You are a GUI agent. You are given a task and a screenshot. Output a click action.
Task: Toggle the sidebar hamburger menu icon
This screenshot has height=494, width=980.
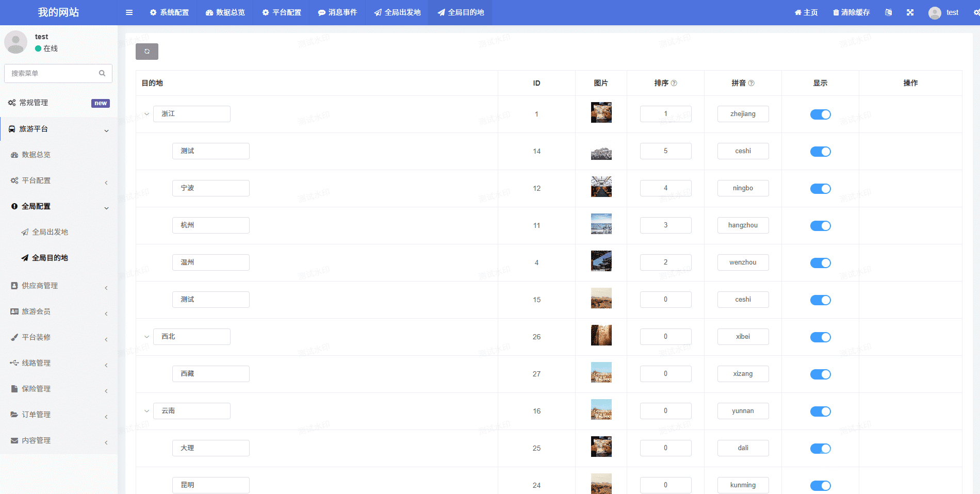tap(129, 12)
